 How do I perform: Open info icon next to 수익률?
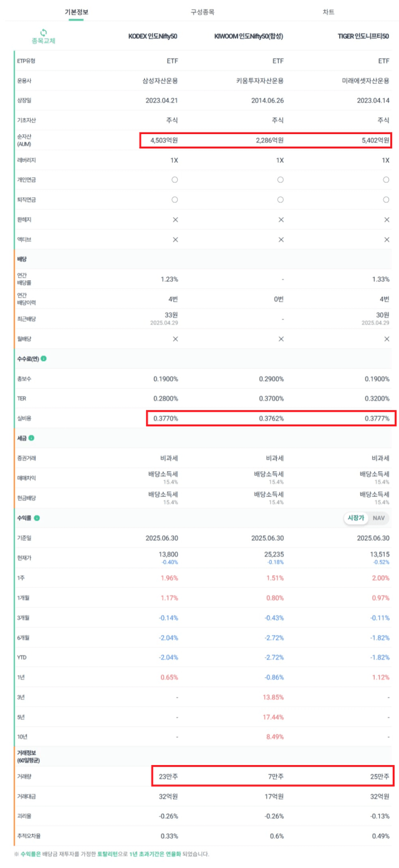pos(37,518)
